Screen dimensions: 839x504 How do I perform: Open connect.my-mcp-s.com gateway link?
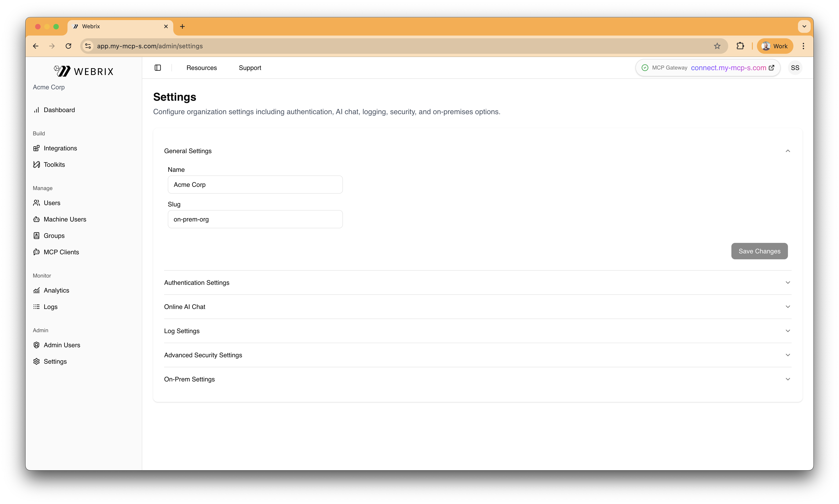(x=728, y=68)
